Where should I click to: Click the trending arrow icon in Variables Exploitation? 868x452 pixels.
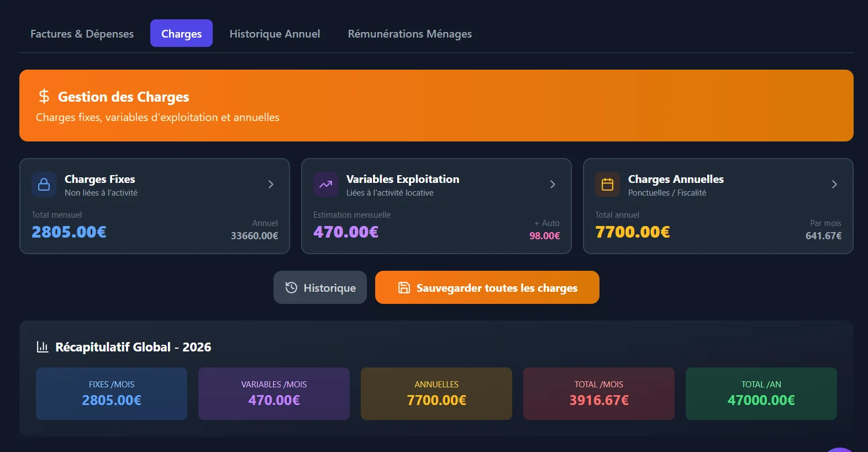325,185
